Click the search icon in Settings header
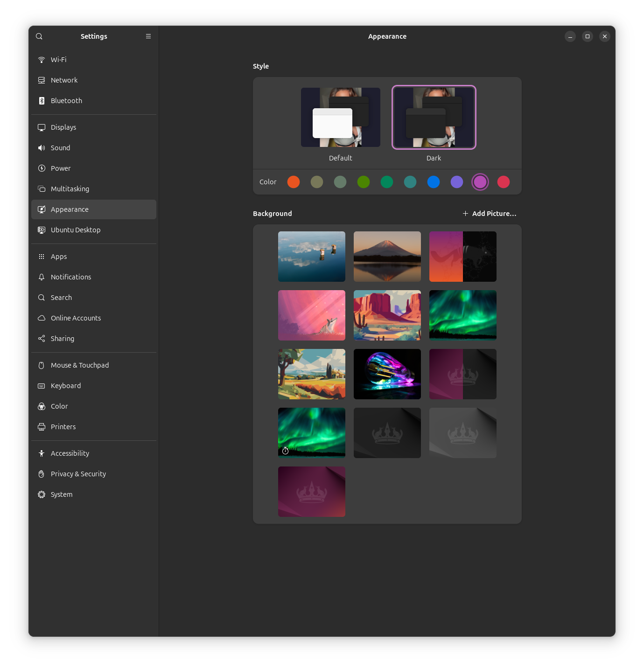Viewport: 644px width, 668px height. coord(39,36)
